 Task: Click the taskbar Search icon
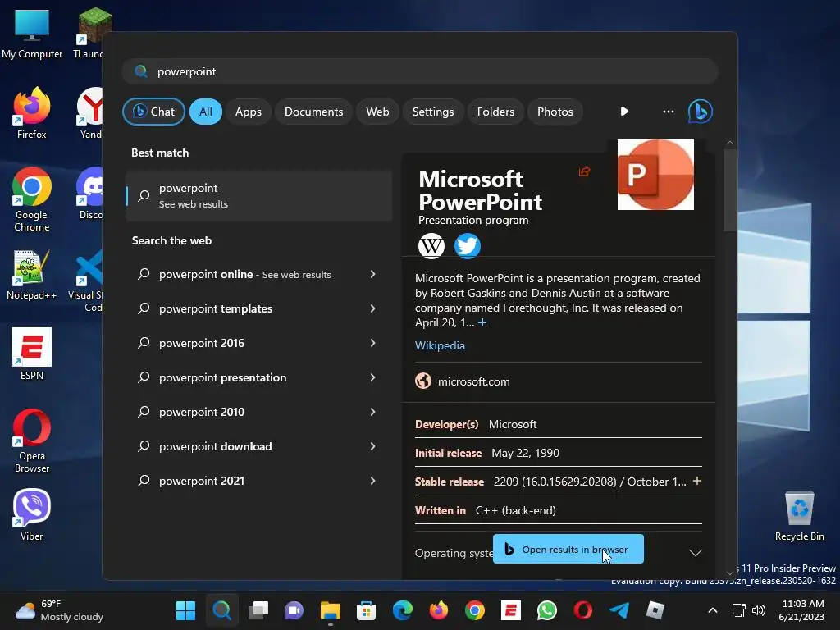(221, 610)
